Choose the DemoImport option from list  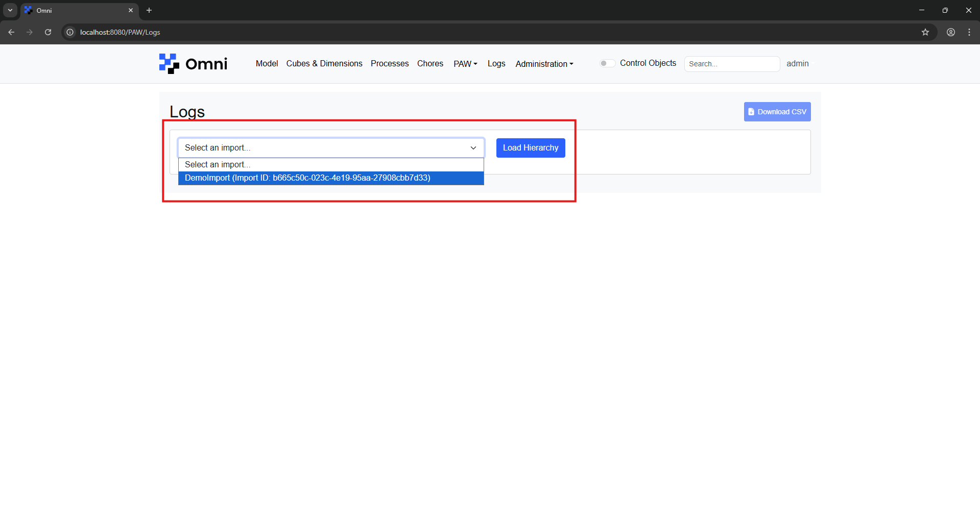[x=331, y=178]
